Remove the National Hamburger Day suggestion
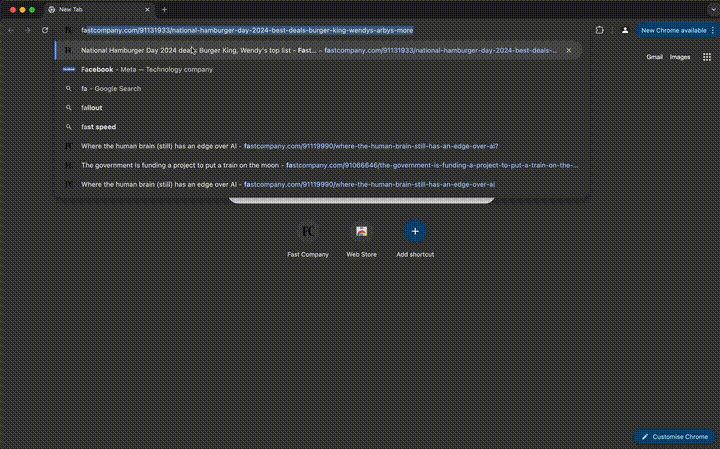 tap(568, 51)
